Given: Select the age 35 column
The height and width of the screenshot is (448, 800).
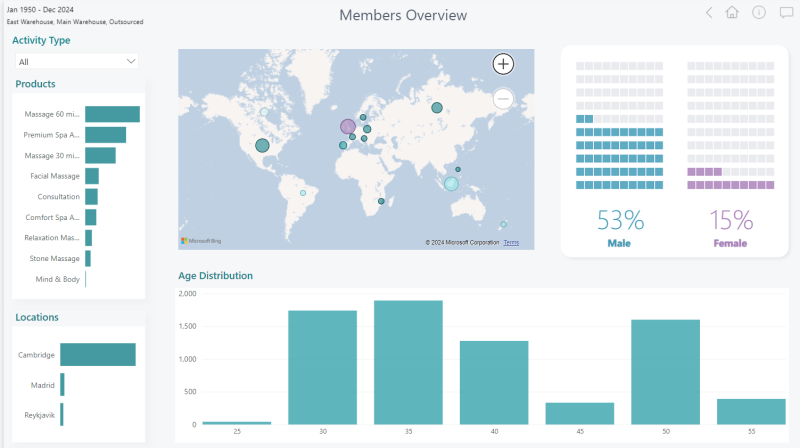Looking at the screenshot, I should [408, 362].
